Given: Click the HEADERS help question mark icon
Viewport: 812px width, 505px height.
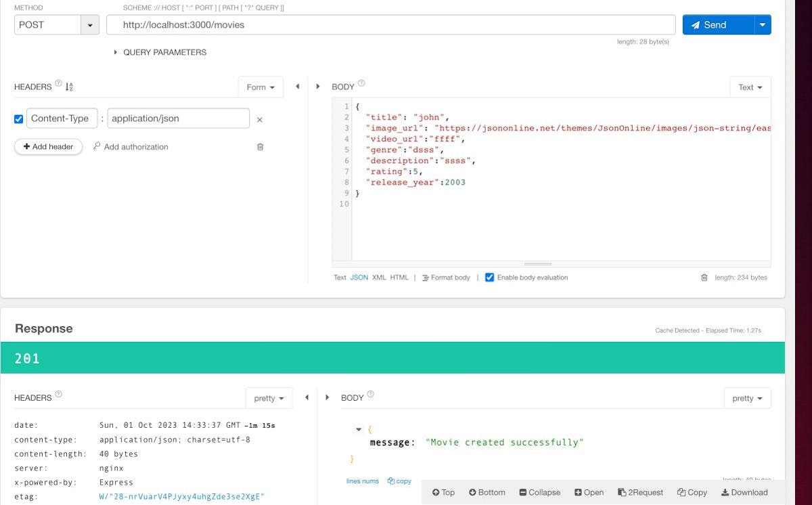Looking at the screenshot, I should coord(58,84).
